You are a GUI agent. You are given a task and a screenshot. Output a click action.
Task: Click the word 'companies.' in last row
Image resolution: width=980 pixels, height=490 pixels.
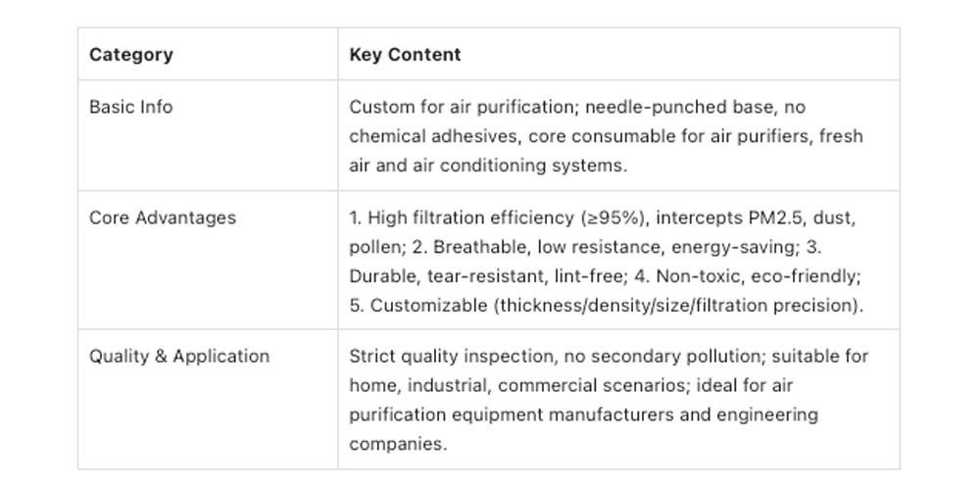click(x=398, y=444)
